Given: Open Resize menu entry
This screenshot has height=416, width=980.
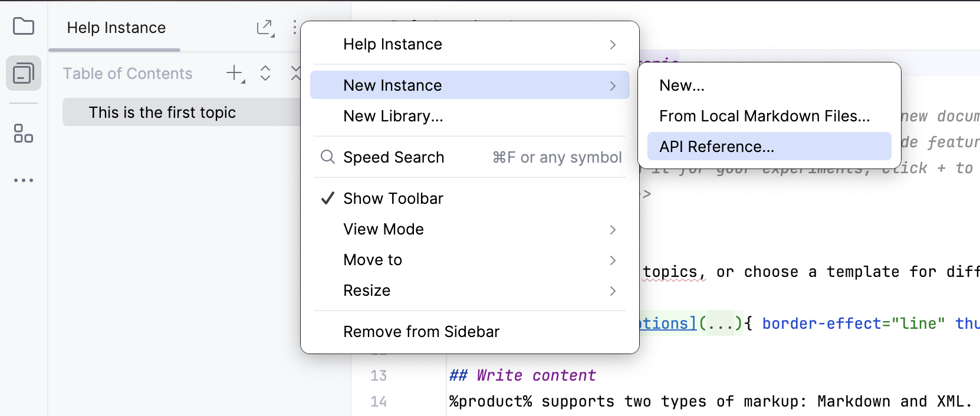Looking at the screenshot, I should pos(470,290).
